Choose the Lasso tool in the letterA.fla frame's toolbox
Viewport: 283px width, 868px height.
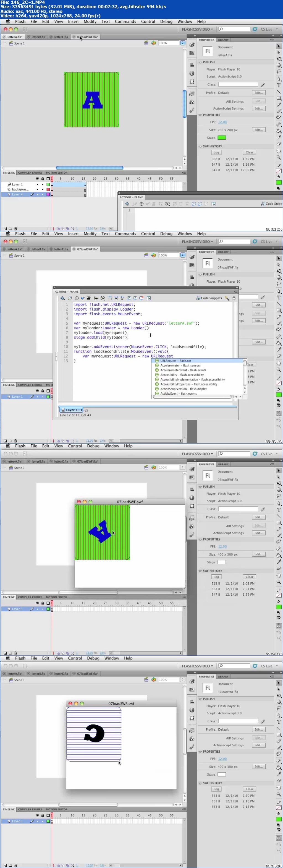(x=279, y=72)
